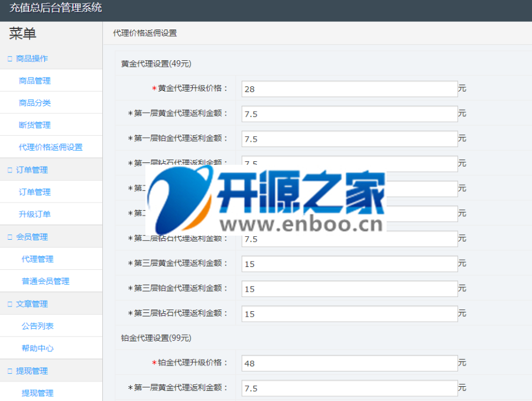
Task: Click 第一层黄金代理返利金额 input in 黄金代理设置 section
Action: [x=349, y=114]
